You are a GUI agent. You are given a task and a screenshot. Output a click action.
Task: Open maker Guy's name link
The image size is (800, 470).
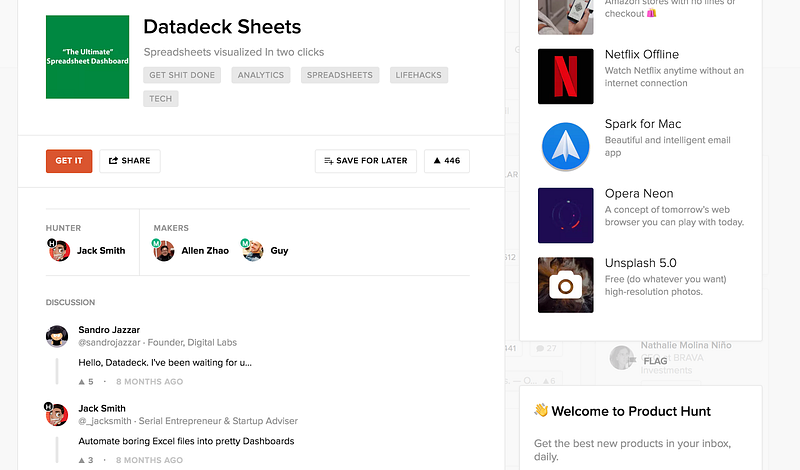(279, 251)
